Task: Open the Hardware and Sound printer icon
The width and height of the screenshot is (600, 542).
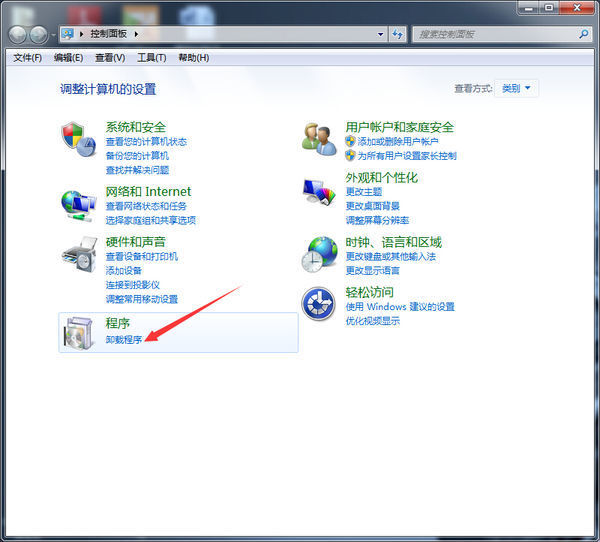Action: [79, 254]
